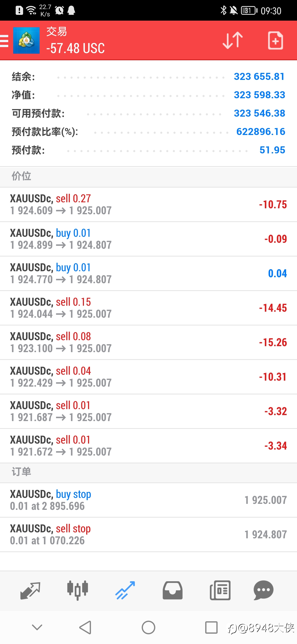
Task: Open the sell stop order at 1 070.226
Action: (x=148, y=535)
